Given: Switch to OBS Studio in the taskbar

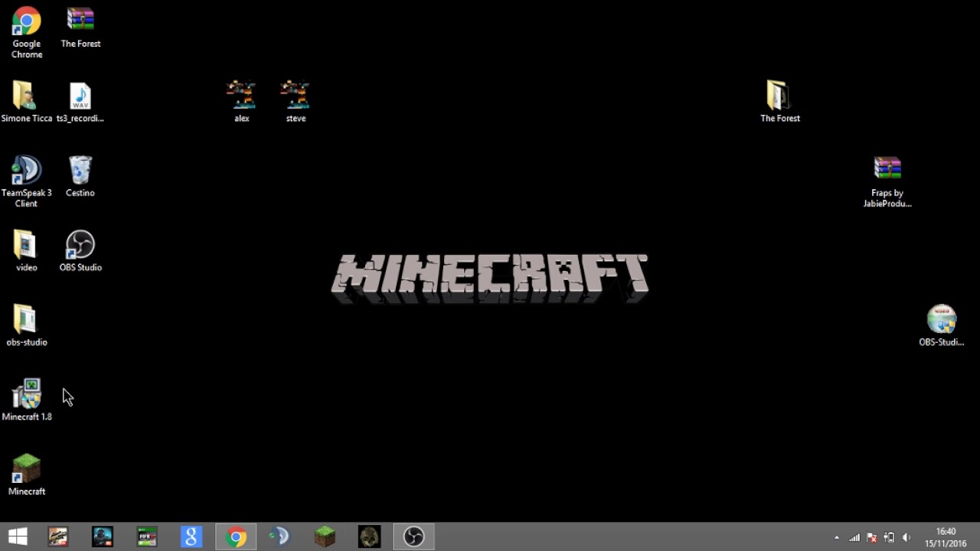Looking at the screenshot, I should click(413, 537).
